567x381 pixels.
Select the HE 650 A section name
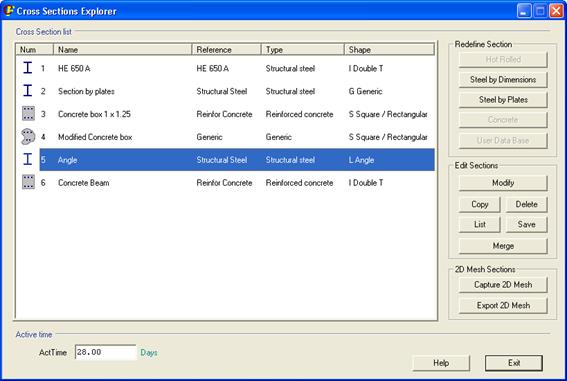[74, 69]
